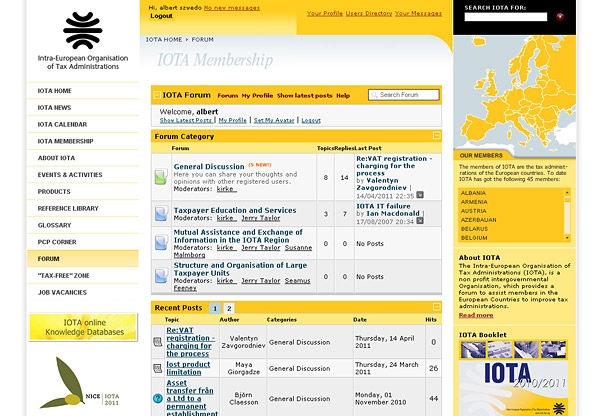This screenshot has height=416, width=604.
Task: Click the General Discussion forum folder icon
Action: point(161,177)
